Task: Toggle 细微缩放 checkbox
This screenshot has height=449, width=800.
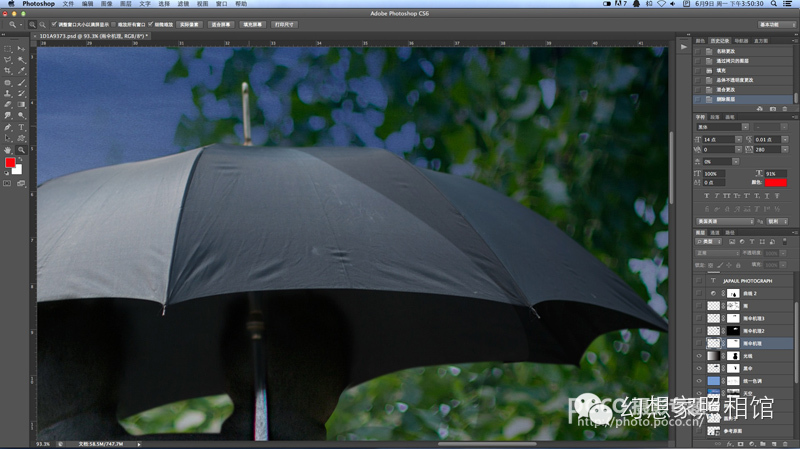Action: click(x=151, y=24)
